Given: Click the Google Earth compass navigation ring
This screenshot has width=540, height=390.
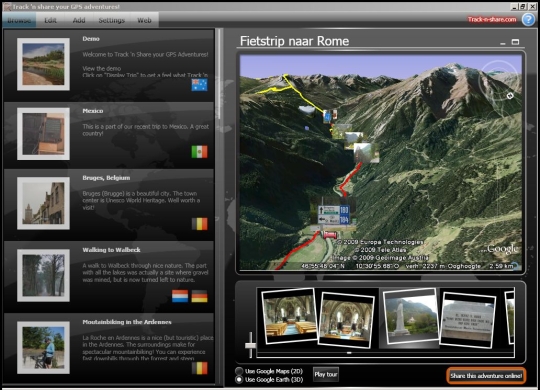Looking at the screenshot, I should pyautogui.click(x=499, y=82).
